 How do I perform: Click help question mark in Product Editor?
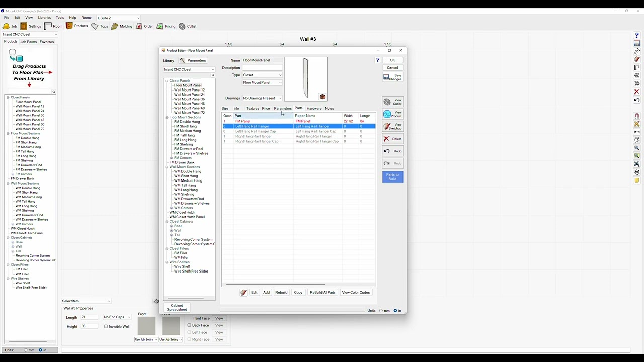(378, 60)
